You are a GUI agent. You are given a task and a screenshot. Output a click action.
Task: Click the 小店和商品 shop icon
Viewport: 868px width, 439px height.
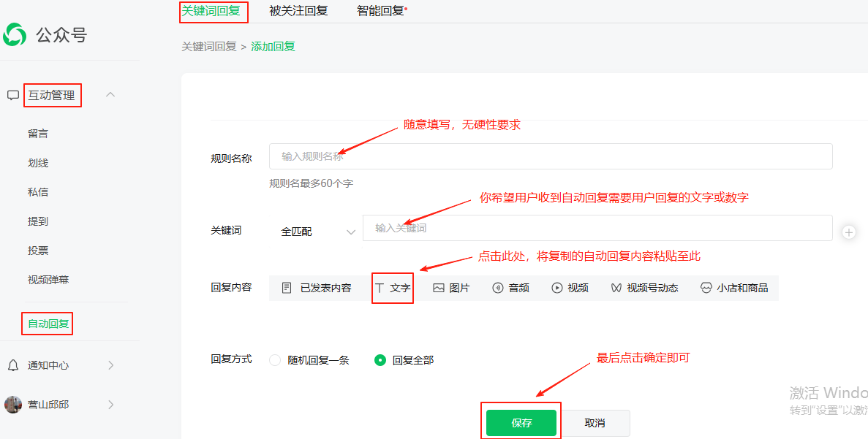pos(706,288)
